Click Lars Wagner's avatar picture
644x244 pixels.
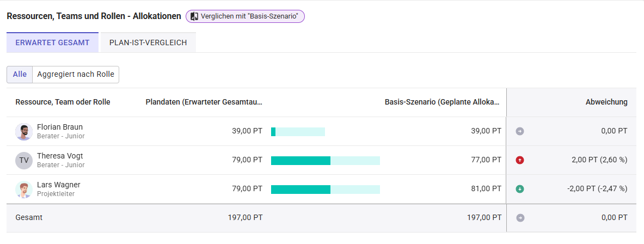click(24, 190)
